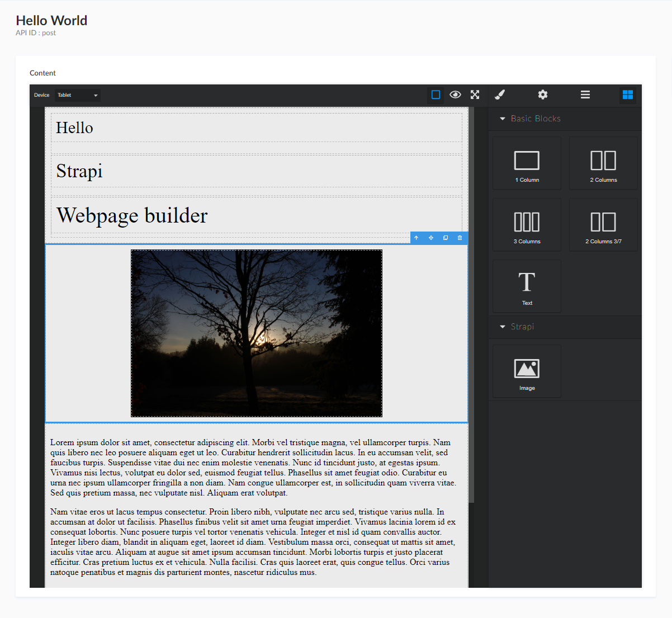Open the Style Manager paintbrush panel
Screen dimensions: 672x618
click(500, 95)
